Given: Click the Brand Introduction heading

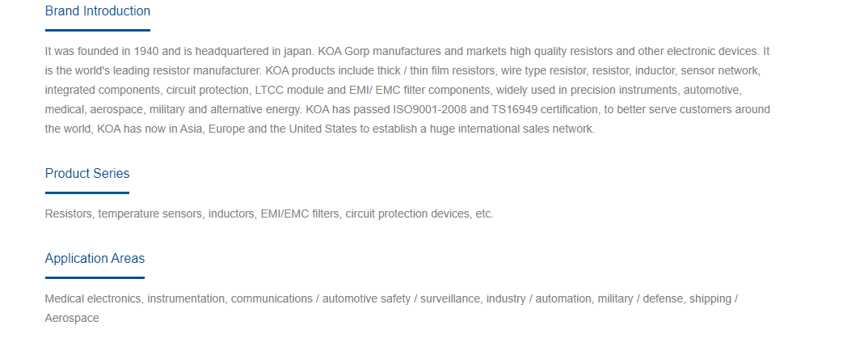Looking at the screenshot, I should (x=98, y=11).
